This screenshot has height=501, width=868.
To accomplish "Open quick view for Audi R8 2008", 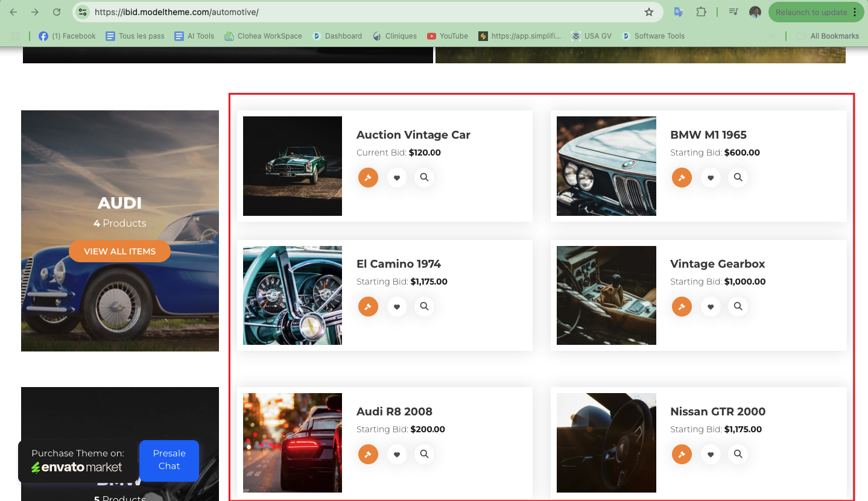I will [x=425, y=454].
